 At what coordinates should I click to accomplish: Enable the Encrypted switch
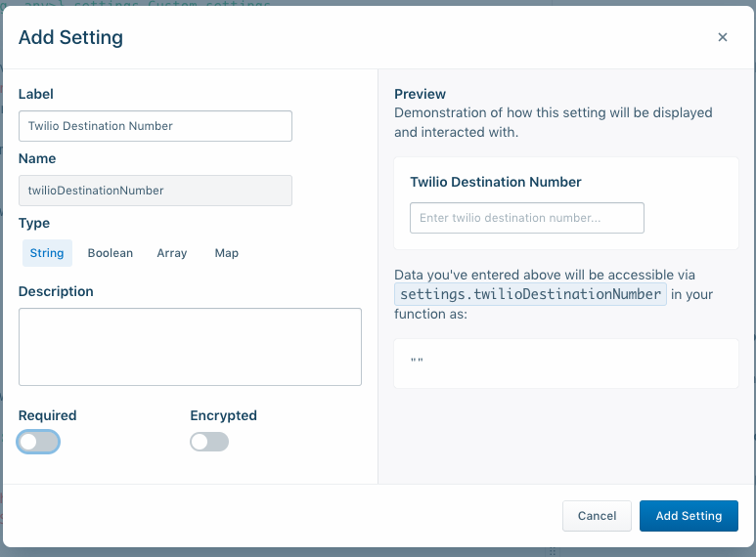click(x=209, y=442)
